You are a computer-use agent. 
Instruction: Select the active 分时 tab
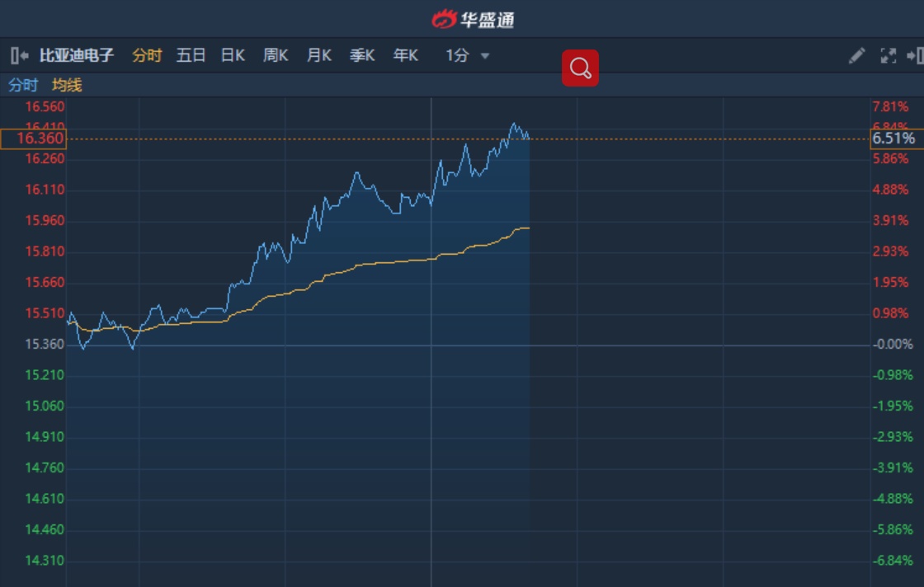click(147, 55)
